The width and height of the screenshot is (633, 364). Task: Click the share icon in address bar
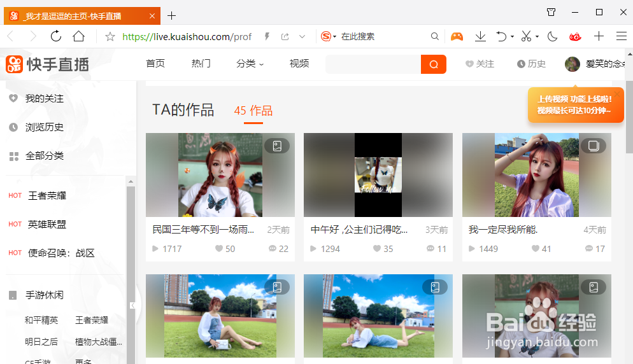pos(285,37)
